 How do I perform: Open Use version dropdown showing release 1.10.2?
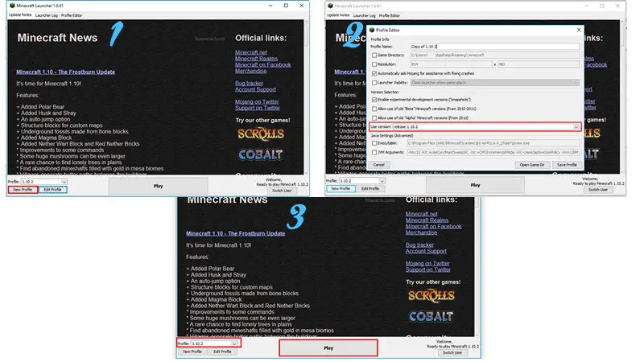(486, 127)
